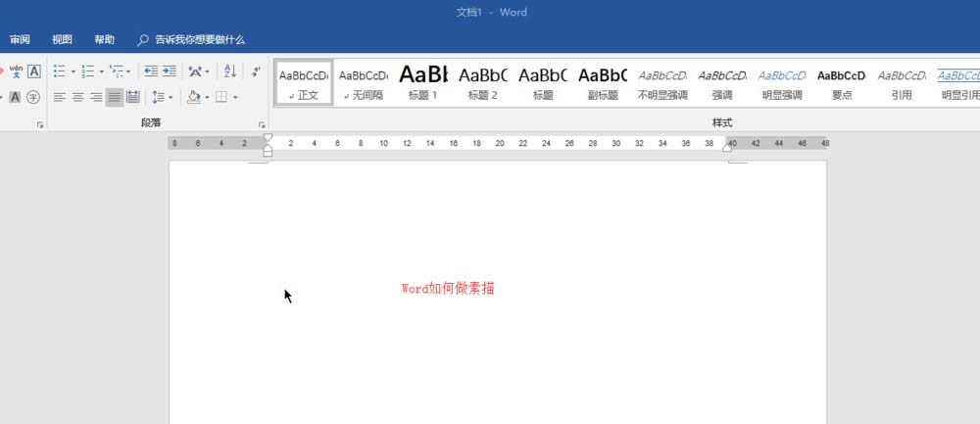The image size is (980, 424).
Task: Open the Font dialog launcher
Action: [40, 125]
